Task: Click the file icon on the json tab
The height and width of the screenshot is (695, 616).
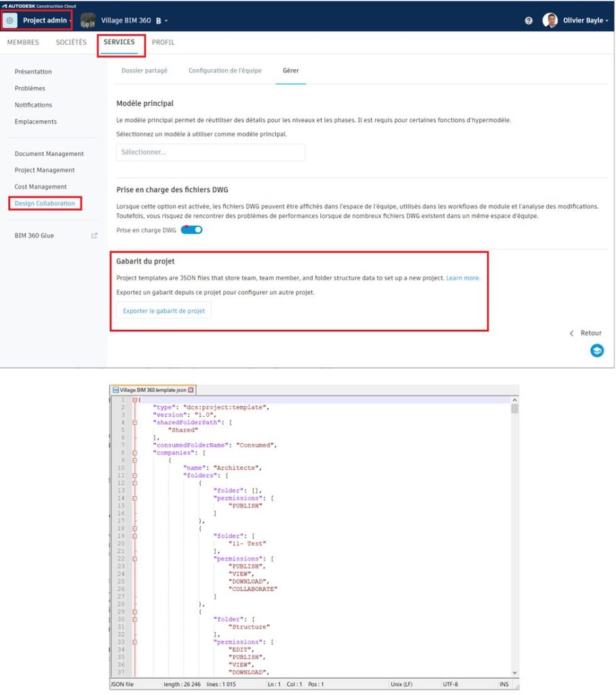Action: (x=115, y=390)
